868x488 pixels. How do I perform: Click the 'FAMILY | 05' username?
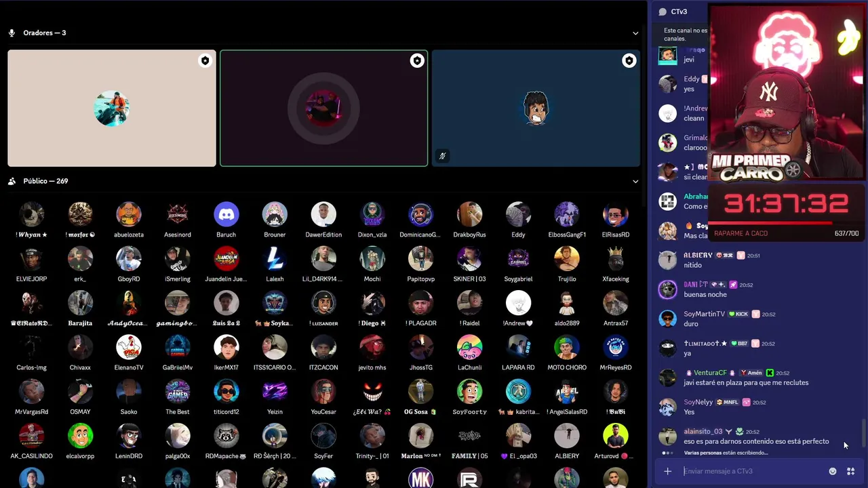(x=469, y=456)
